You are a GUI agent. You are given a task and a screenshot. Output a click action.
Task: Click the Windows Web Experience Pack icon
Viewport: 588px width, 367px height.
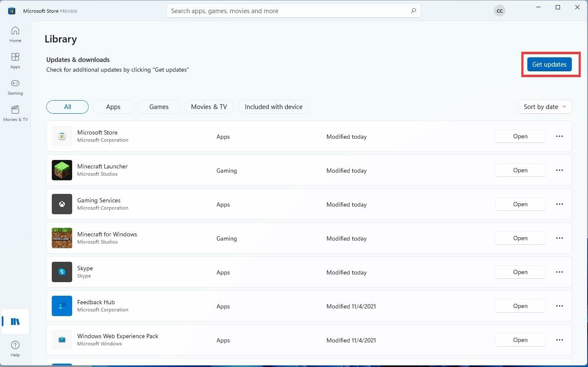click(x=62, y=340)
